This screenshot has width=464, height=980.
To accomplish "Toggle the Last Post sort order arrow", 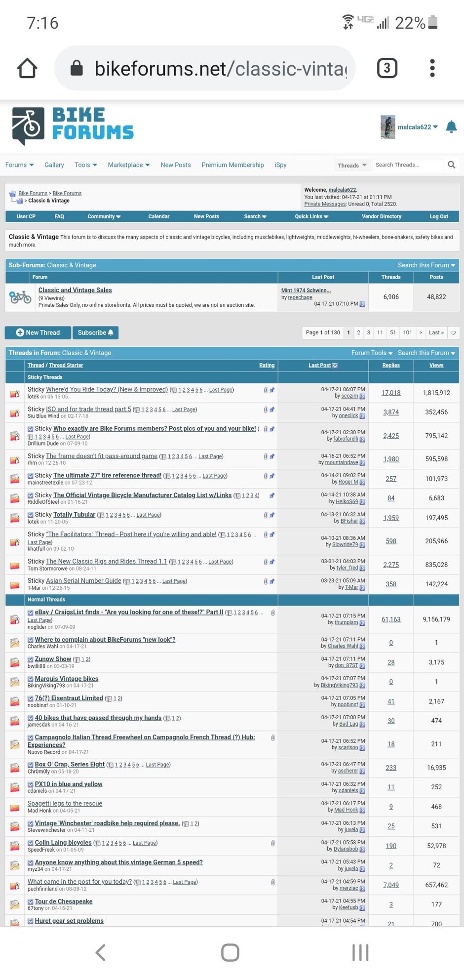I will (335, 366).
